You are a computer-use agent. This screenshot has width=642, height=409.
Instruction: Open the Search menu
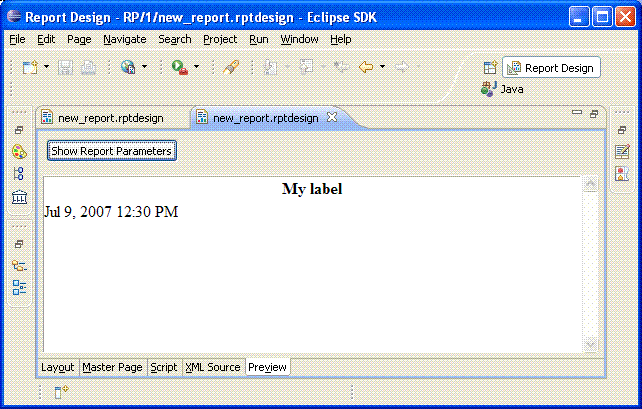click(175, 39)
